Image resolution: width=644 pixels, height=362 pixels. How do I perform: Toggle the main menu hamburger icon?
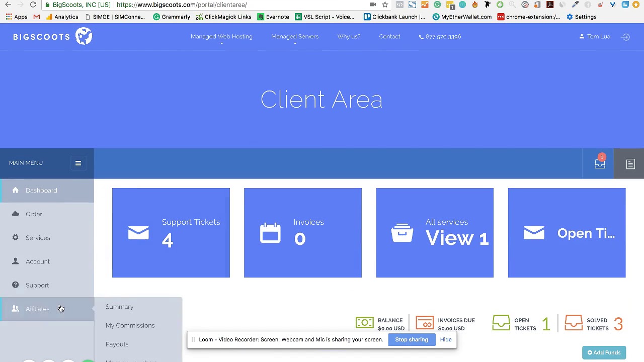78,163
